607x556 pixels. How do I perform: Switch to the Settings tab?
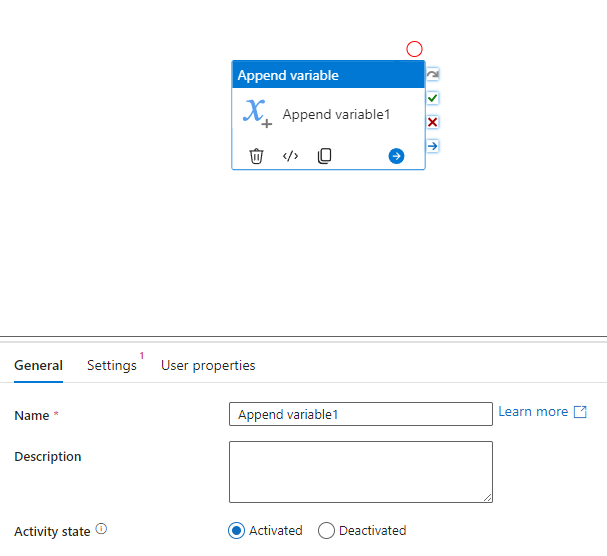click(x=112, y=365)
